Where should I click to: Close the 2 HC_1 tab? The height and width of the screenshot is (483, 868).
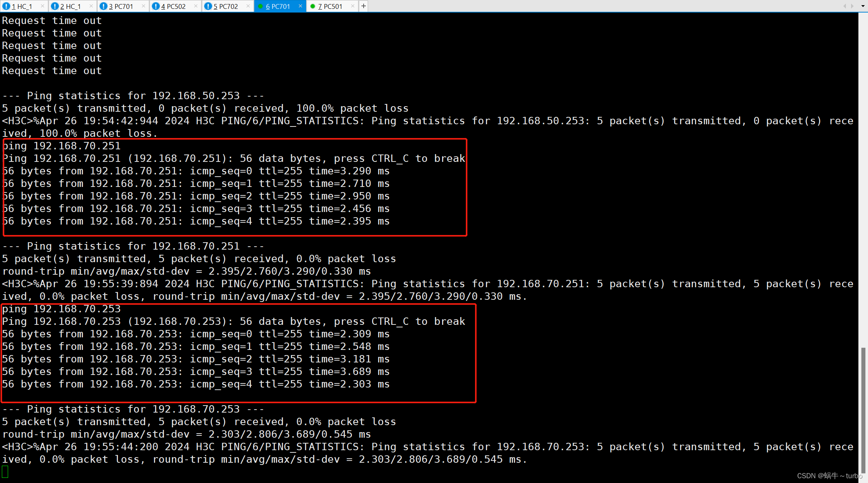pos(91,6)
